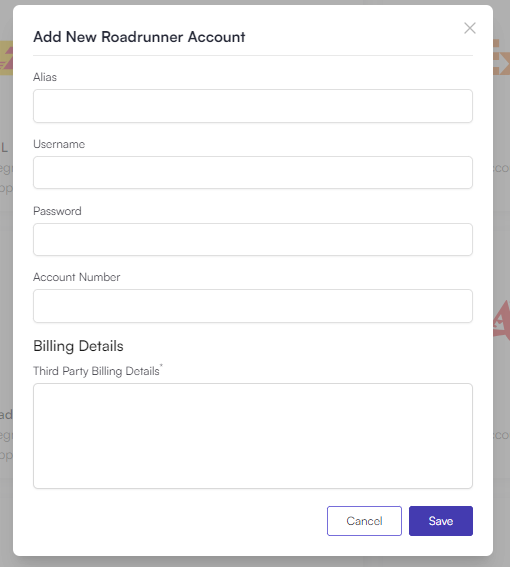Select the Password input field
Screen dimensions: 510x567
pyautogui.click(x=253, y=239)
